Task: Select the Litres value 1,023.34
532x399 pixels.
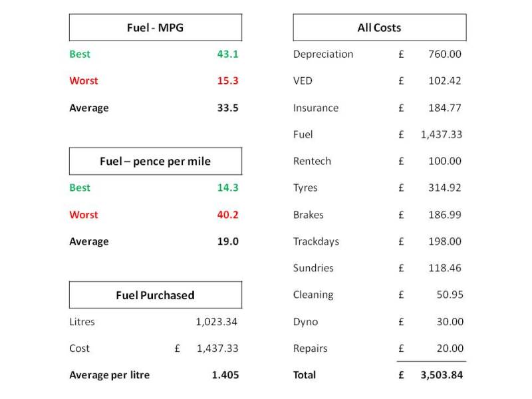Action: click(217, 322)
